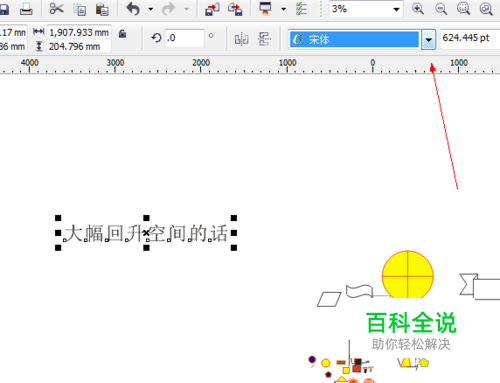This screenshot has height=383, width=500.
Task: Select the small dark purple circle
Action: pyautogui.click(x=312, y=360)
